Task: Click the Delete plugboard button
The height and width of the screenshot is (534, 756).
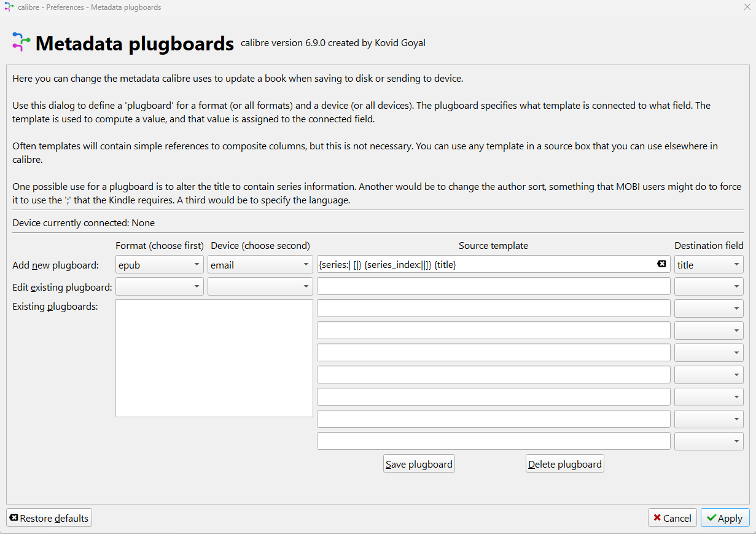Action: pyautogui.click(x=565, y=464)
